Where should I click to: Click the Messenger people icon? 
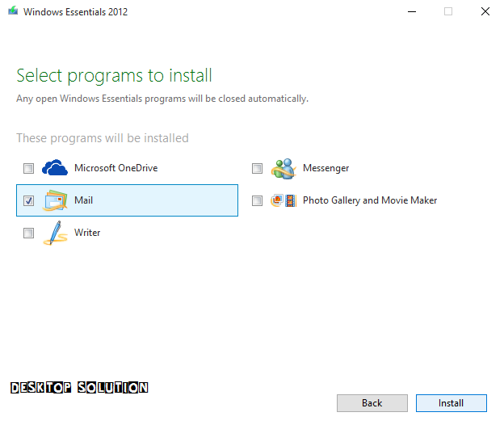[x=283, y=168]
